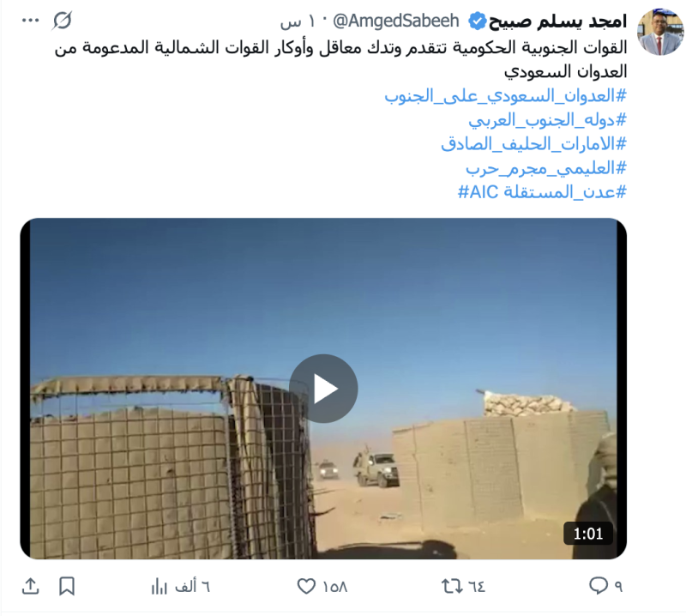The height and width of the screenshot is (616, 686).
Task: Open the reply comment icon
Action: coord(598,586)
